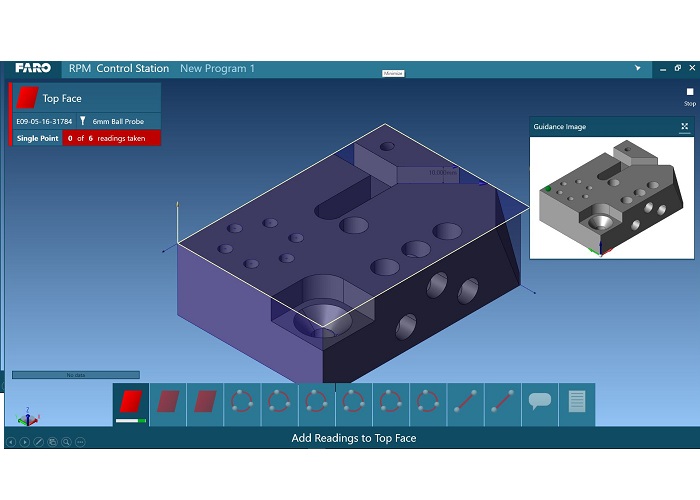Image resolution: width=700 pixels, height=500 pixels.
Task: Click the probe icon beside 6mm Ball Probe
Action: pyautogui.click(x=83, y=121)
